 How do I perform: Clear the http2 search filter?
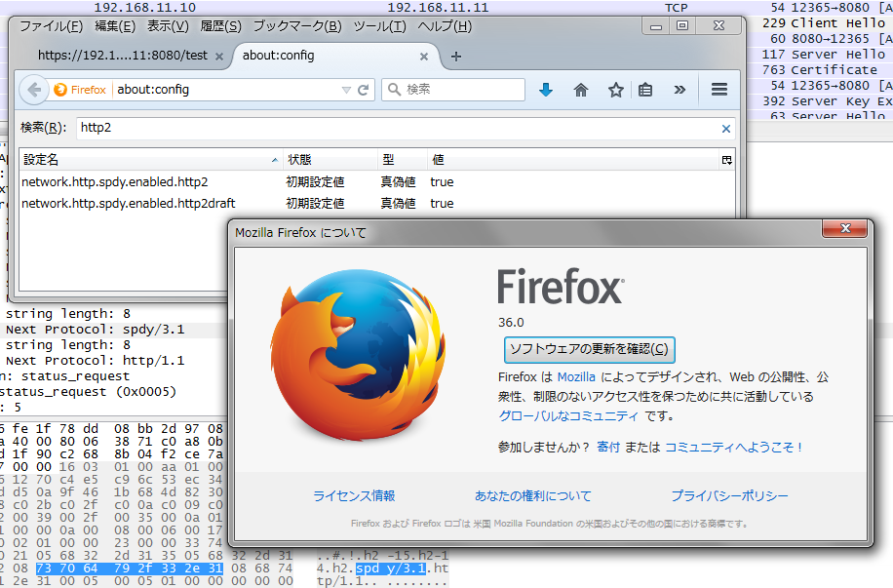coord(725,128)
